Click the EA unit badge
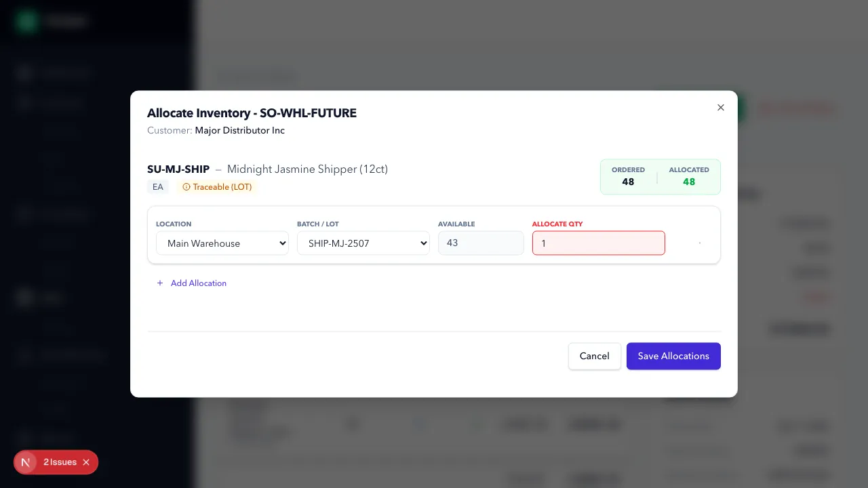This screenshot has width=868, height=488. [x=157, y=187]
